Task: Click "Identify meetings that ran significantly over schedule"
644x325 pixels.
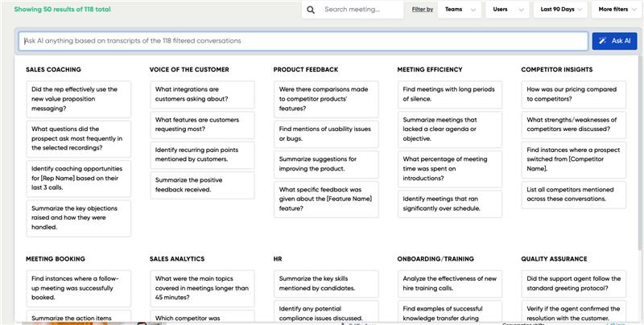Action: pos(450,203)
